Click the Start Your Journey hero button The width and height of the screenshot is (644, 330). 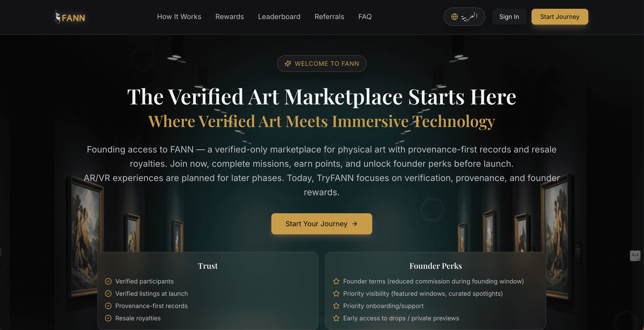tap(322, 224)
